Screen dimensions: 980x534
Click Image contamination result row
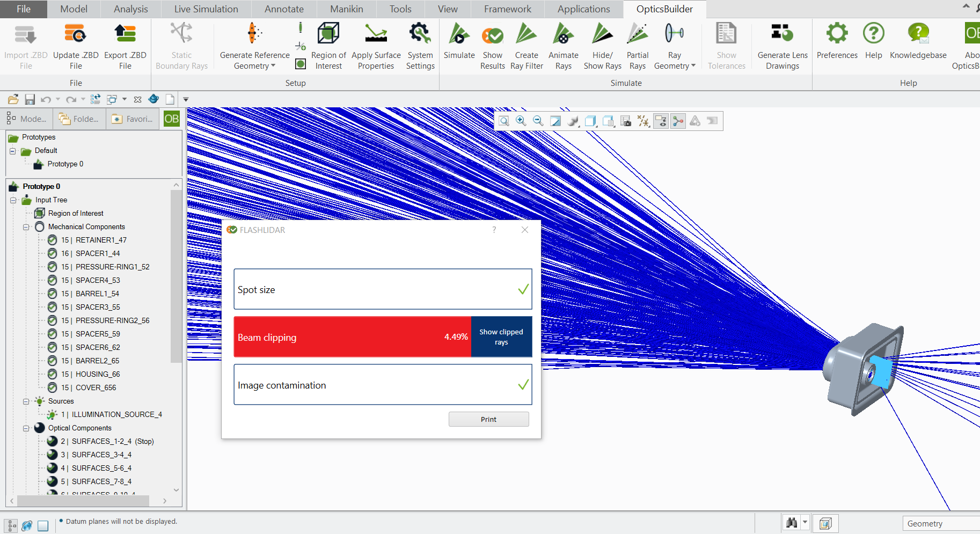(383, 385)
